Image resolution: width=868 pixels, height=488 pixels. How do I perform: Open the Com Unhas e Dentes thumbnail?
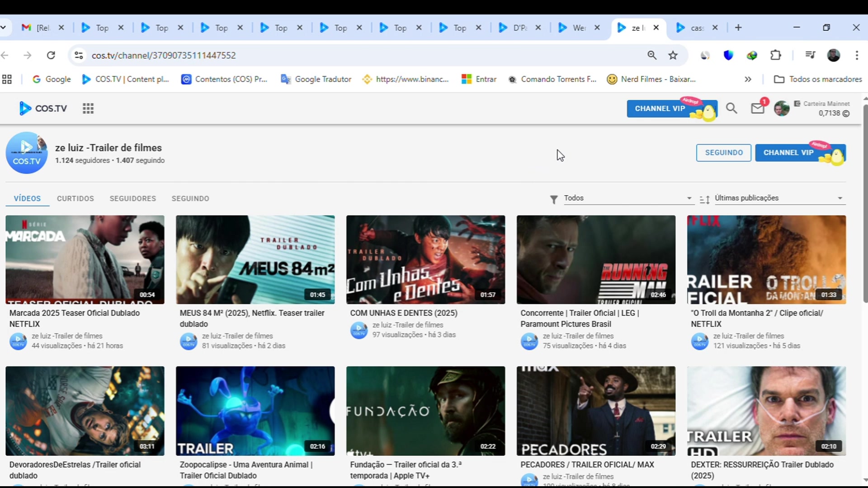click(426, 260)
